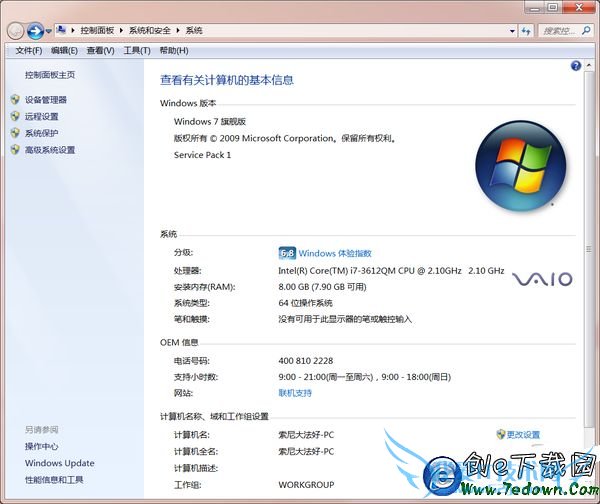Click the Back navigation arrow
The height and width of the screenshot is (504, 600).
(x=15, y=31)
